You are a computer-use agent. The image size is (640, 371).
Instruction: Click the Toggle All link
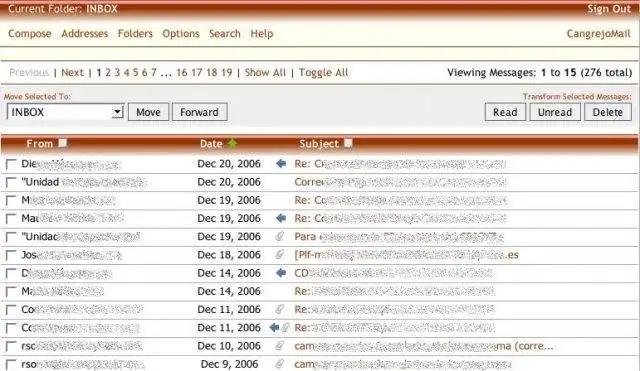tap(324, 72)
